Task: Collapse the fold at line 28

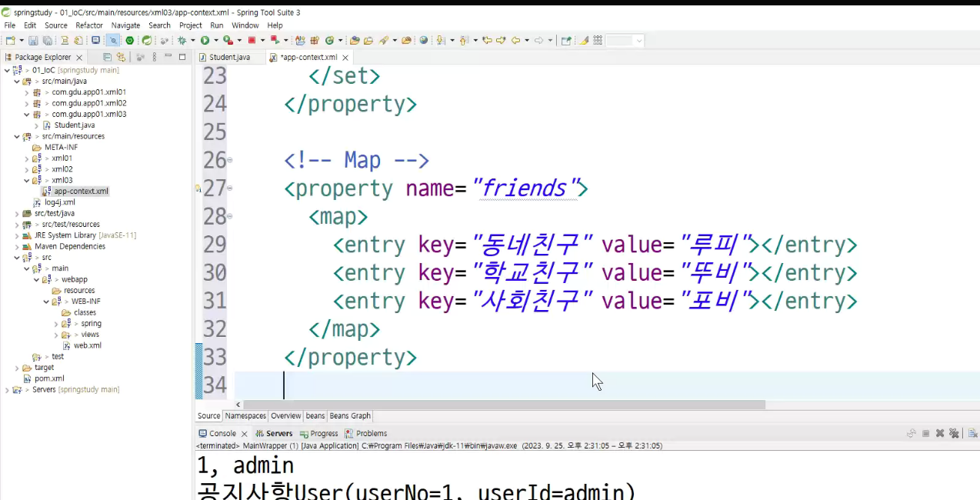Action: click(230, 217)
